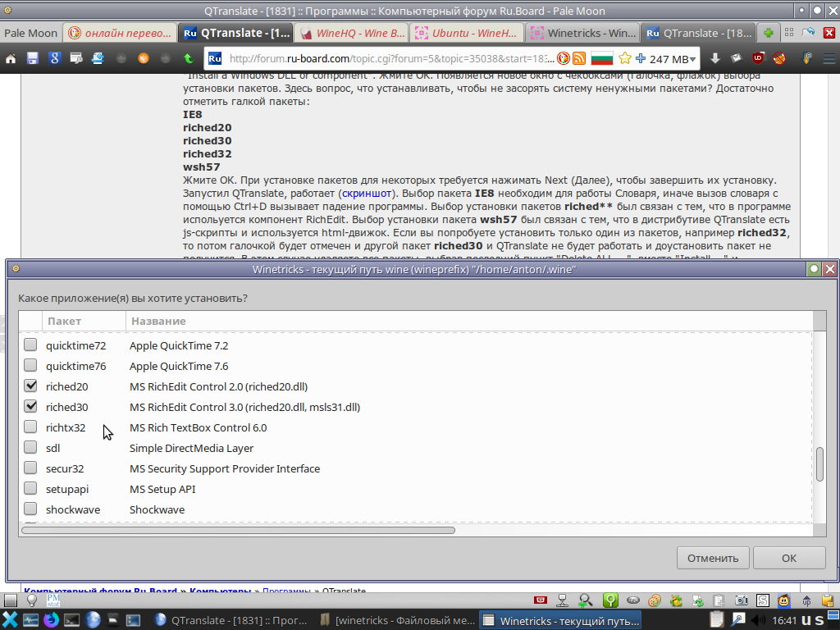This screenshot has width=840, height=630.
Task: Click the cookie manager icon in status bar
Action: click(x=654, y=600)
